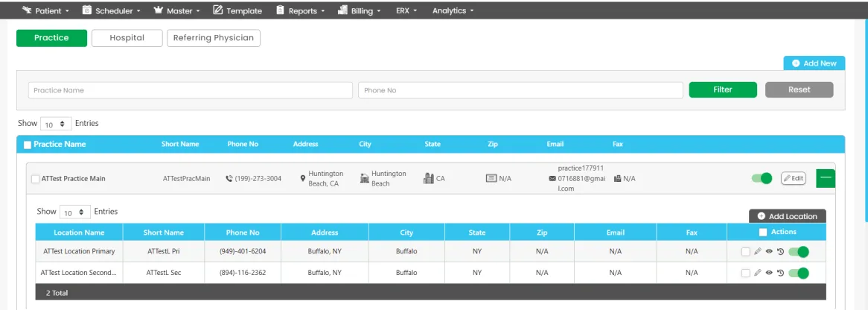Click the (894)-116-2362 phone cell
The width and height of the screenshot is (868, 310).
point(243,273)
